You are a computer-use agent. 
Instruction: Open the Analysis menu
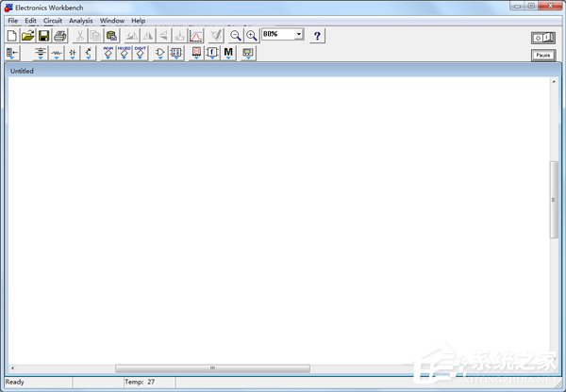pos(81,21)
